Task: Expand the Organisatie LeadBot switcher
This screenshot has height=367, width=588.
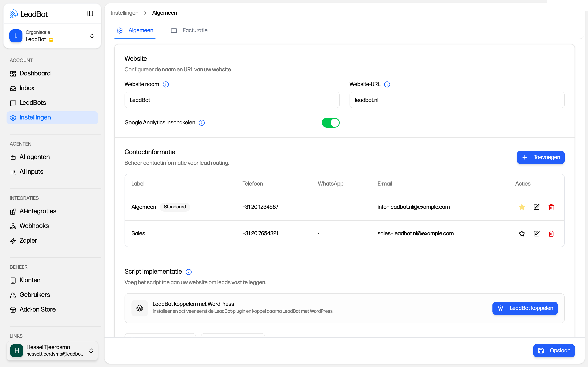Action: coord(52,36)
